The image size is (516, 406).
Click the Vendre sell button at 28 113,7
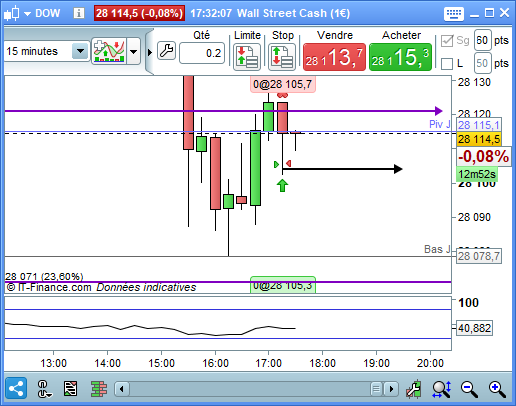pyautogui.click(x=334, y=57)
